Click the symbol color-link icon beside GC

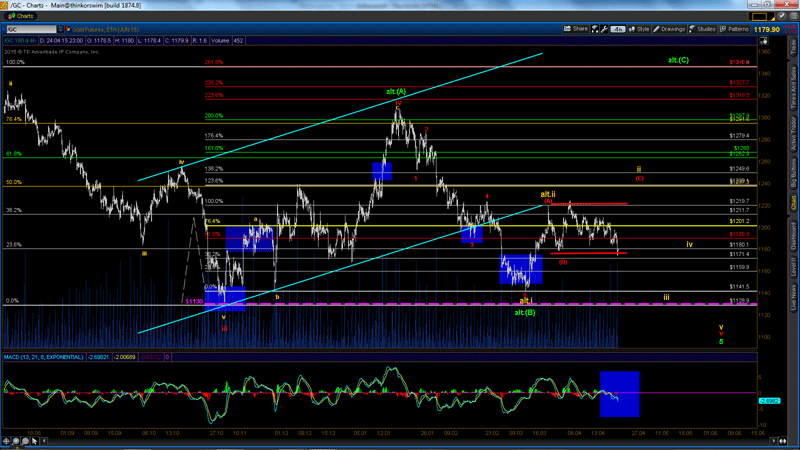tap(66, 30)
